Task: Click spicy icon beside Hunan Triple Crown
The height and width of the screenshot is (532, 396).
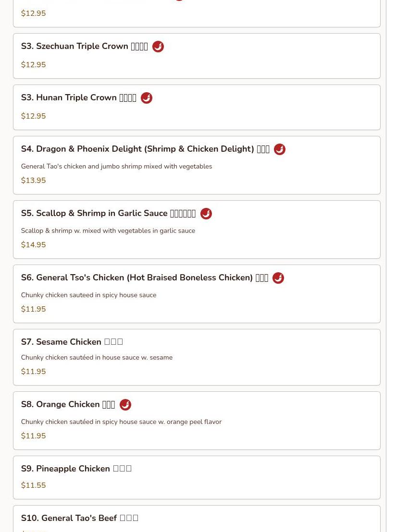Action: (x=147, y=98)
